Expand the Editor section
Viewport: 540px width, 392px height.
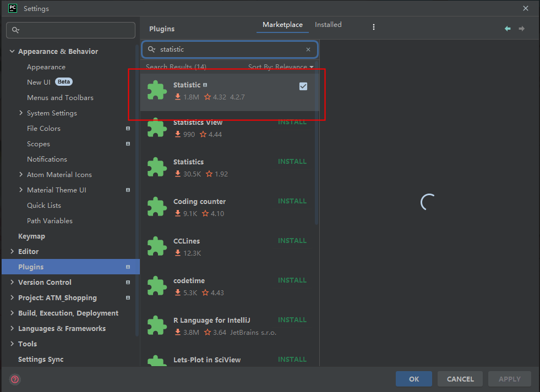[12, 251]
